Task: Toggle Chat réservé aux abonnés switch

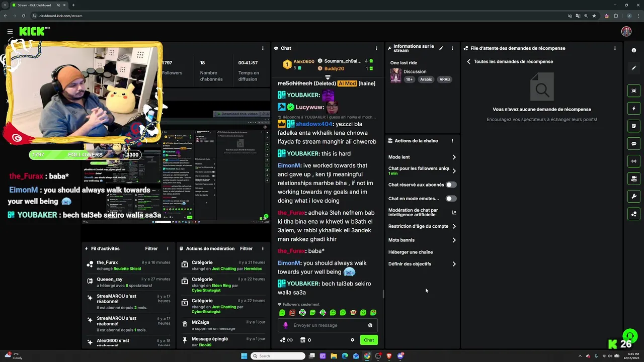Action: click(451, 185)
